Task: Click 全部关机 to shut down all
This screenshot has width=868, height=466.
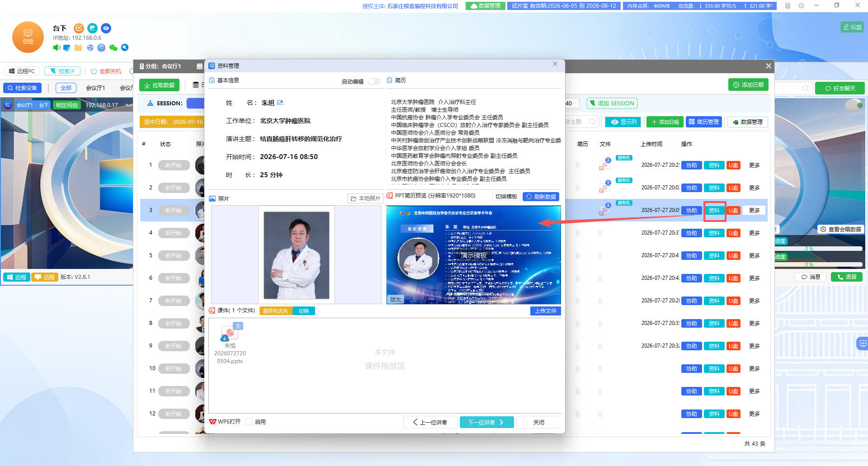Action: pyautogui.click(x=106, y=71)
